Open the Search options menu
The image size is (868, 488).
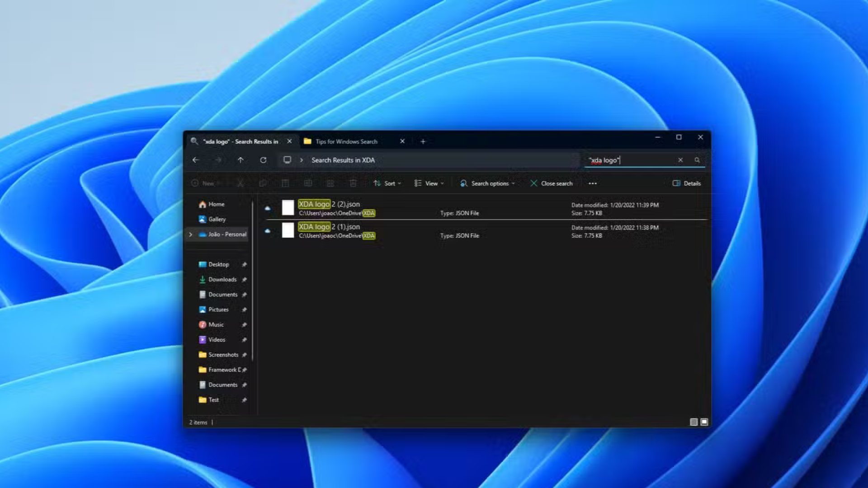point(486,183)
